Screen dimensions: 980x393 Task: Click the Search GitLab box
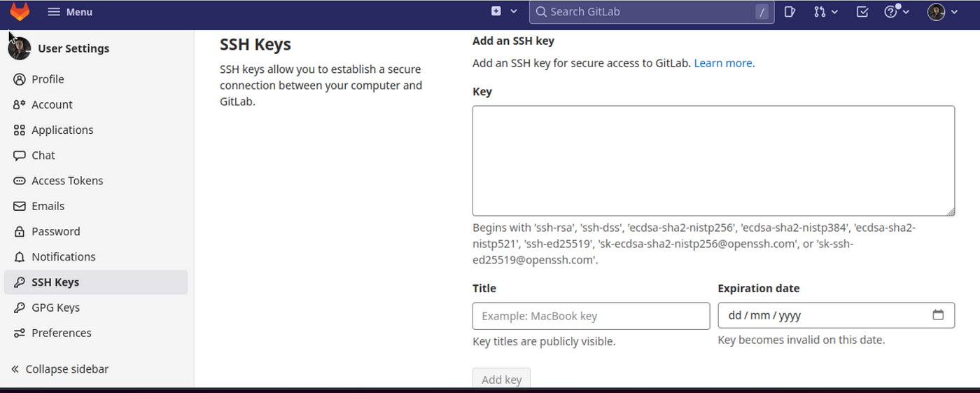coord(652,12)
